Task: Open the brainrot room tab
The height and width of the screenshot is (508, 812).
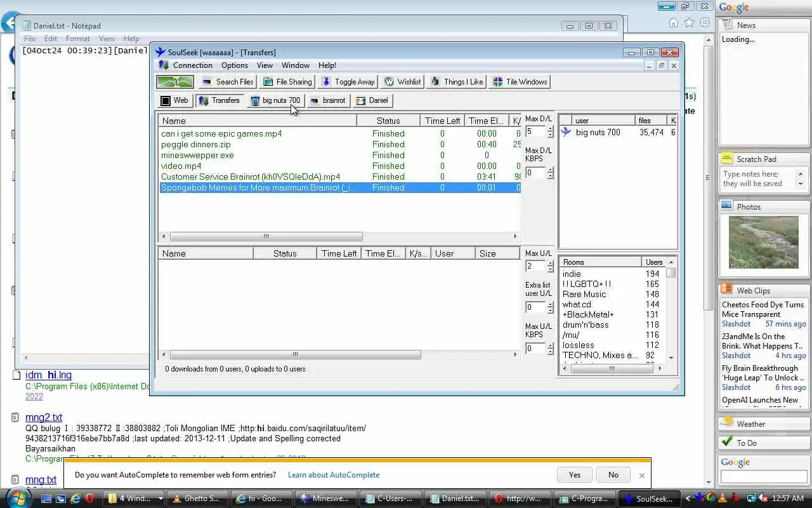Action: [x=328, y=100]
